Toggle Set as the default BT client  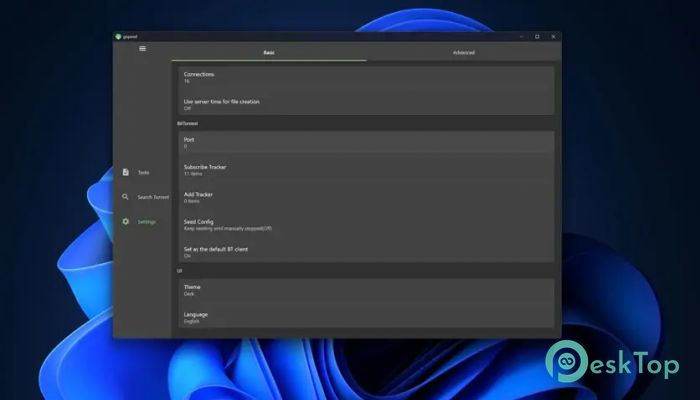[366, 252]
